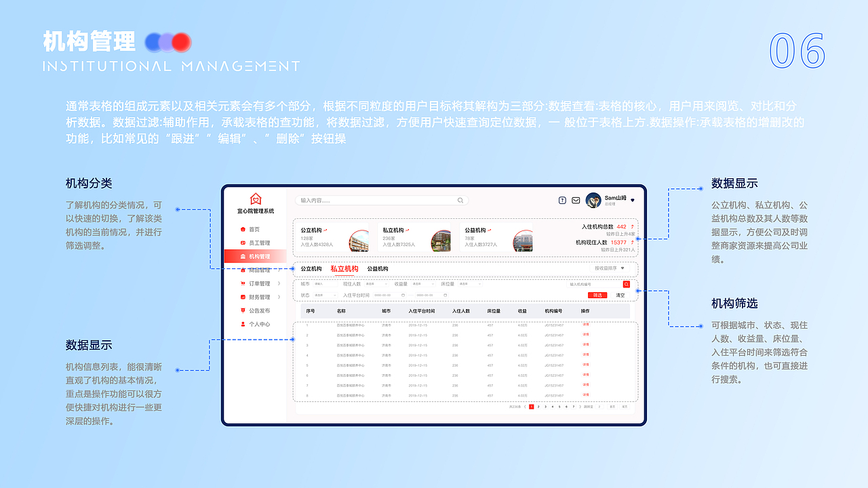Click the 私立机构 card building thumbnail

441,241
